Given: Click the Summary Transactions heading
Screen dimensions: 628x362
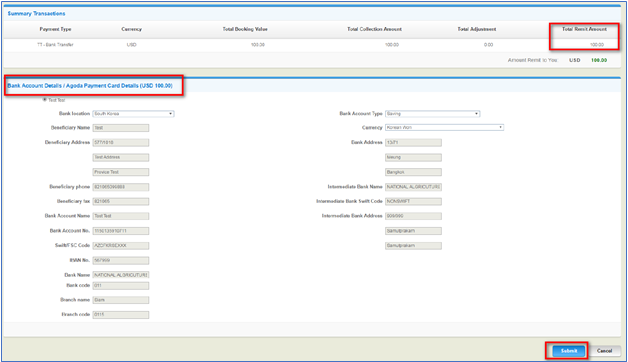Looking at the screenshot, I should [x=36, y=14].
